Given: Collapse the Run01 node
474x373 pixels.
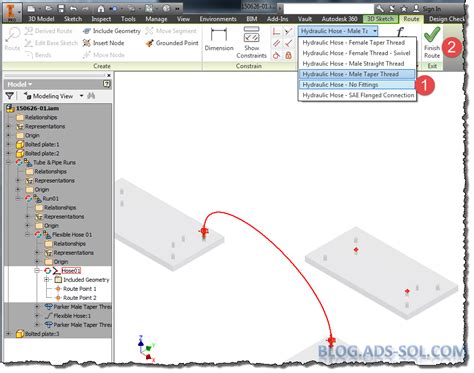Looking at the screenshot, I should click(x=18, y=198).
